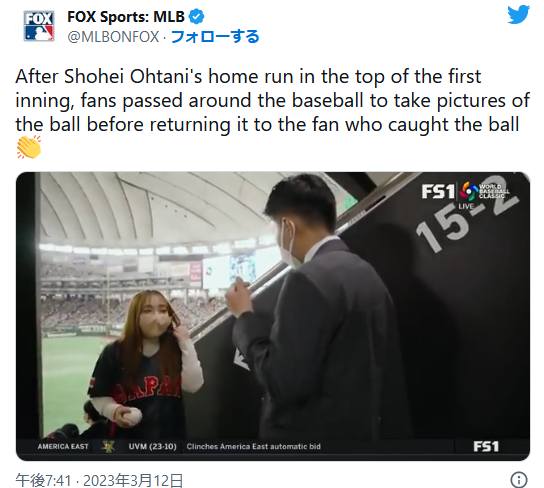Click the tweet text about Shohei Ohtani
Viewport: 544px width, 488px height.
pyautogui.click(x=272, y=101)
